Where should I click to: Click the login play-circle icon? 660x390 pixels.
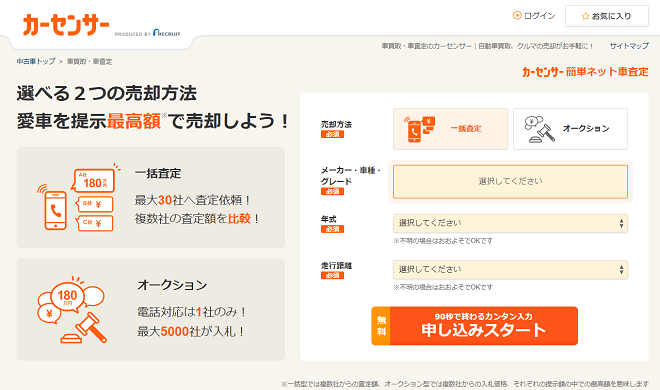point(517,16)
